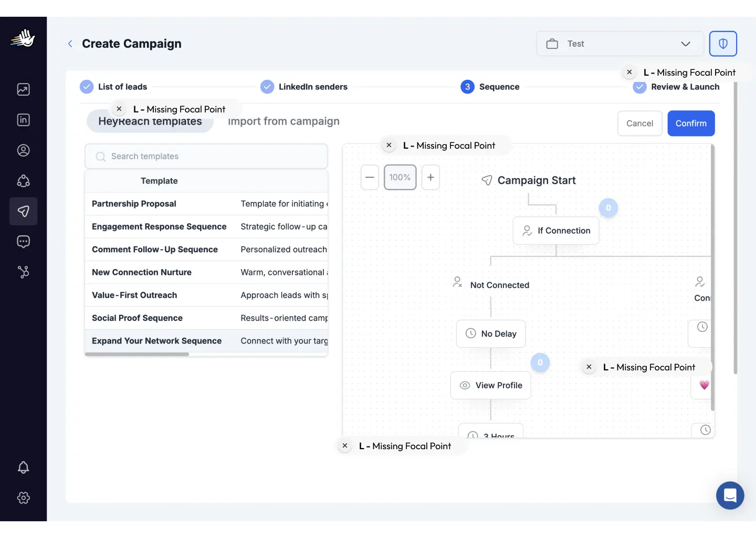756x538 pixels.
Task: Open Settings gear at sidebar bottom
Action: [x=23, y=498]
